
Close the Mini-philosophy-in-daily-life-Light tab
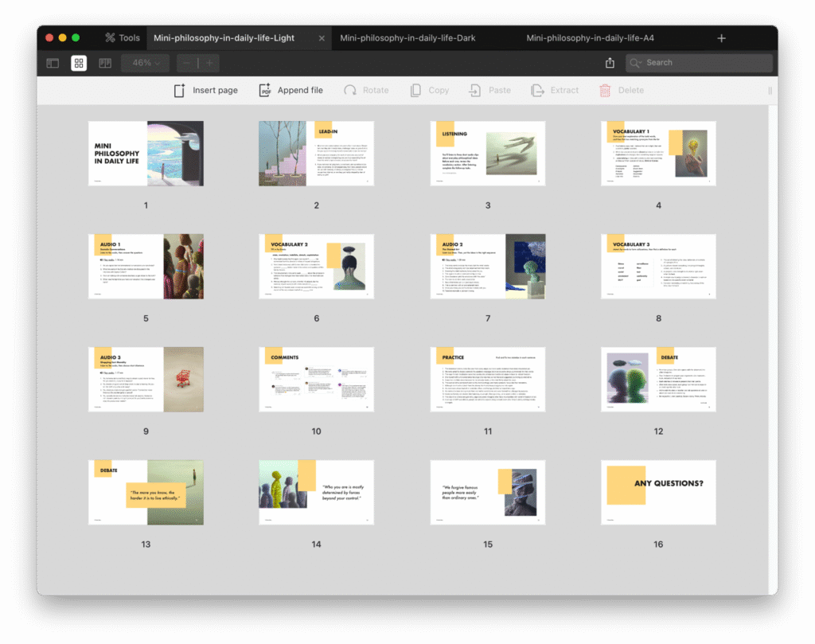click(322, 38)
